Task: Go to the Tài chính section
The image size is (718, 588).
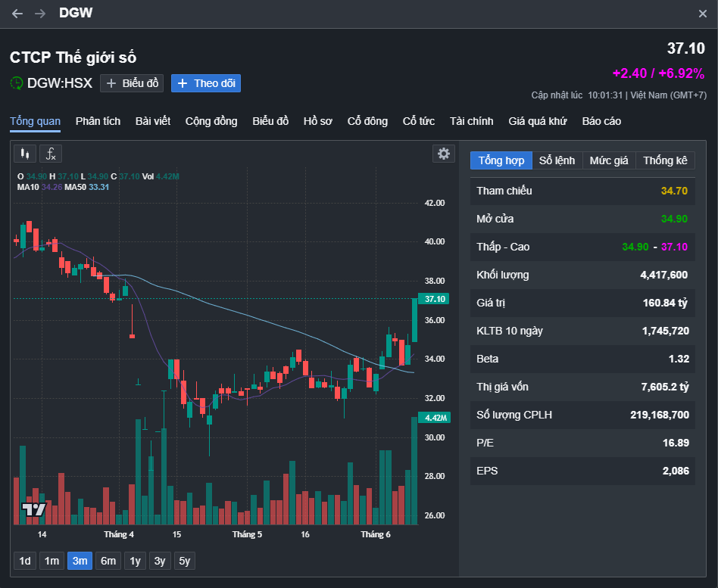Action: click(x=471, y=121)
